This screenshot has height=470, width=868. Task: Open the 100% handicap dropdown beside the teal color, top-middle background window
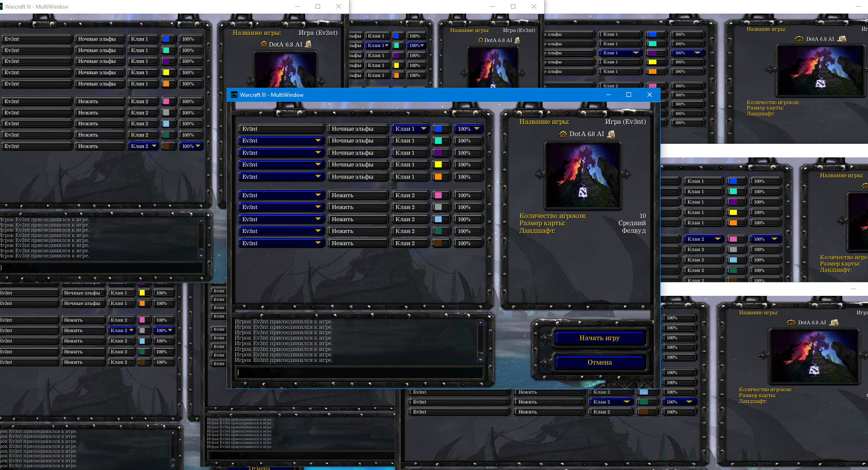[x=416, y=46]
